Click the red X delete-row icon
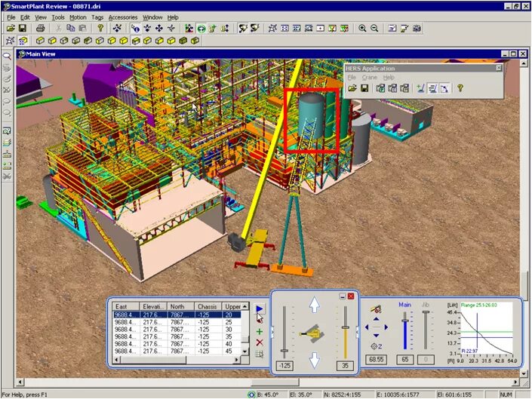The image size is (532, 399). pos(260,342)
